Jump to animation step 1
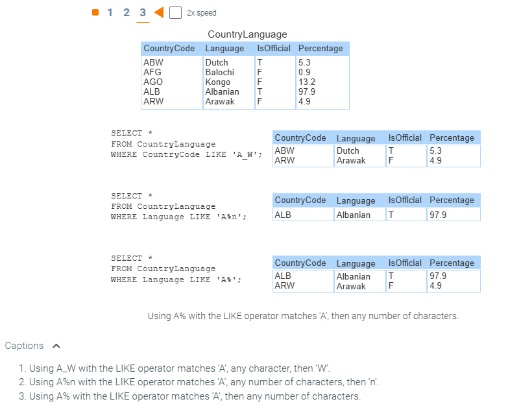 click(110, 13)
